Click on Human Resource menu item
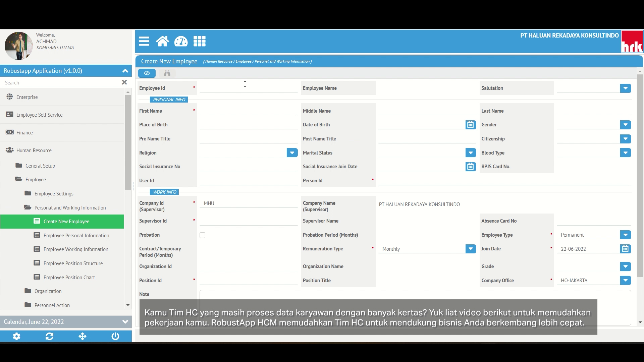644x362 pixels. [34, 150]
